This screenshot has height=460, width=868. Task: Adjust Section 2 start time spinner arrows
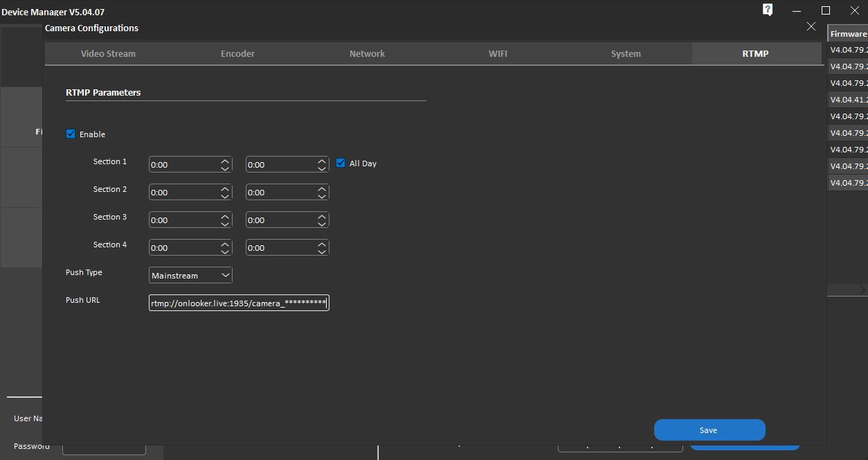(x=225, y=192)
